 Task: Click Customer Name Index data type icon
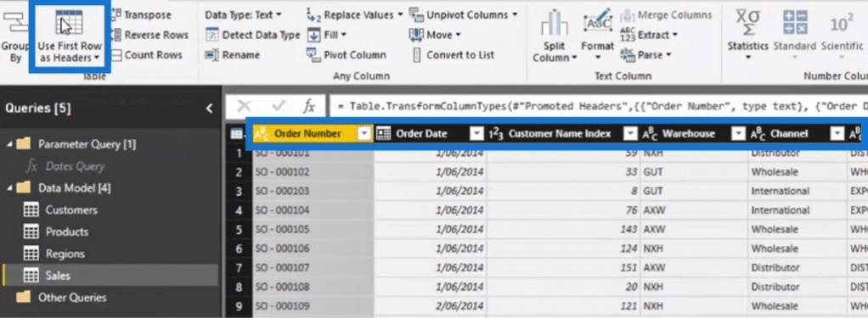pyautogui.click(x=495, y=133)
